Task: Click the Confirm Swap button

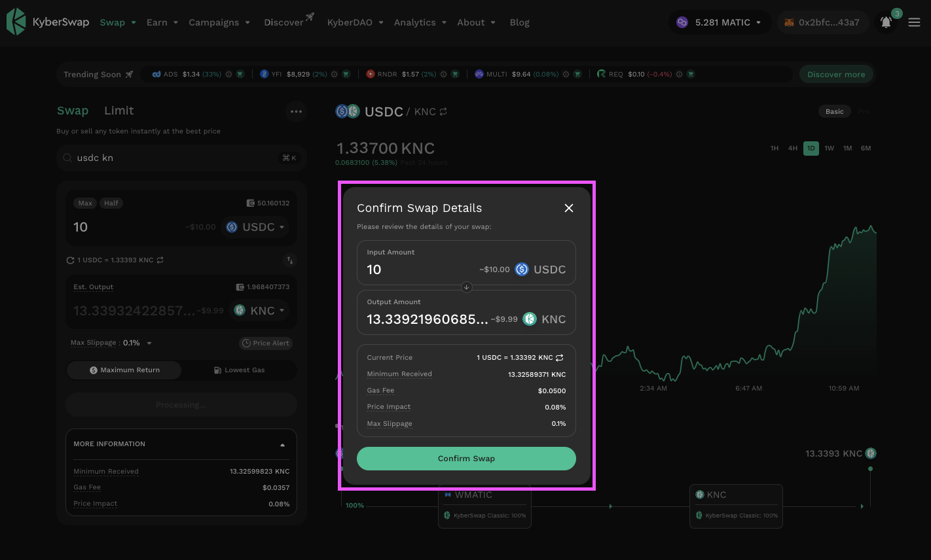Action: point(466,459)
